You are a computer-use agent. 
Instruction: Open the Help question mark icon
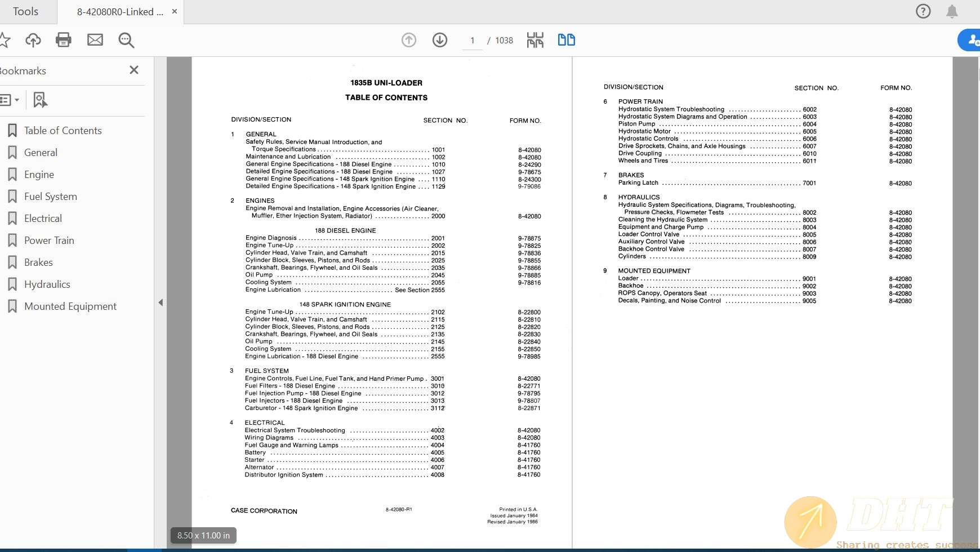point(923,11)
